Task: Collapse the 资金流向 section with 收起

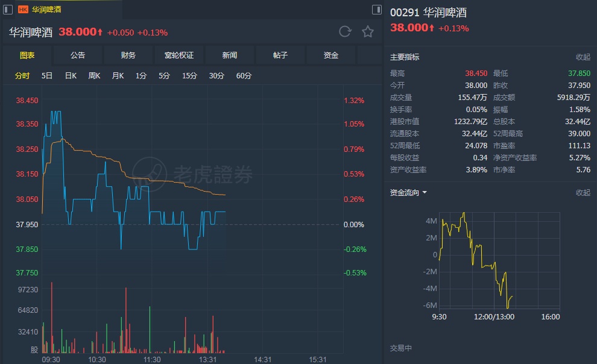Action: pos(583,193)
